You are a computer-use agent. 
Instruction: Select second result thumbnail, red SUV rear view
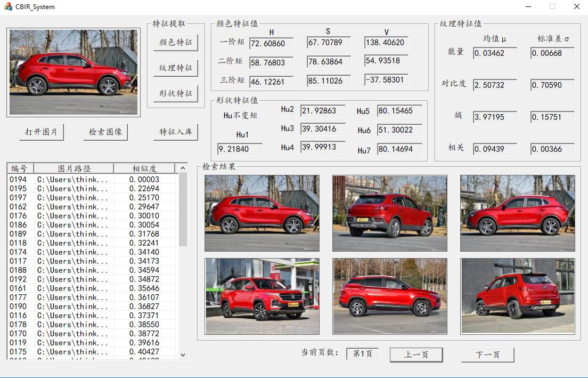[390, 213]
